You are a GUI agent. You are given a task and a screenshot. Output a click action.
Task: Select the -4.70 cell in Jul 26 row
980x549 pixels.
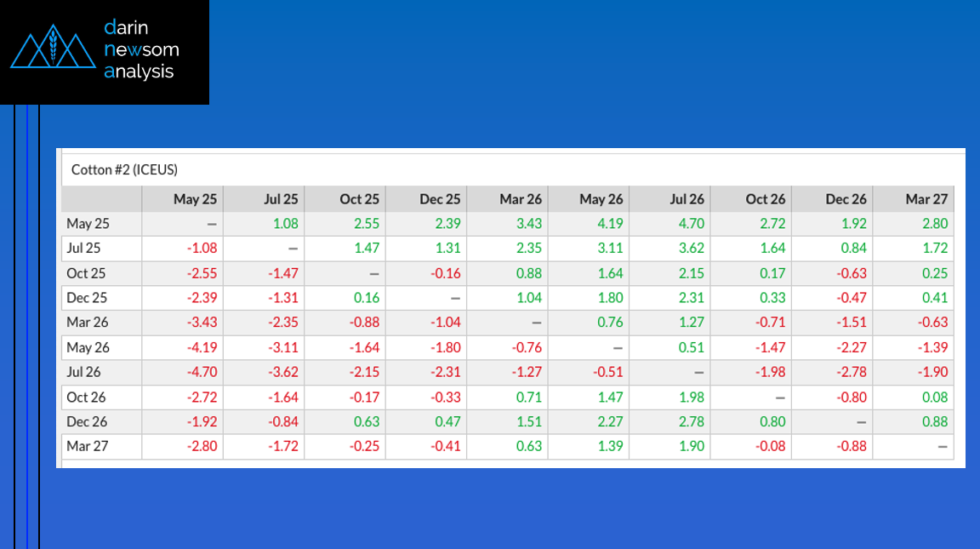tap(202, 372)
